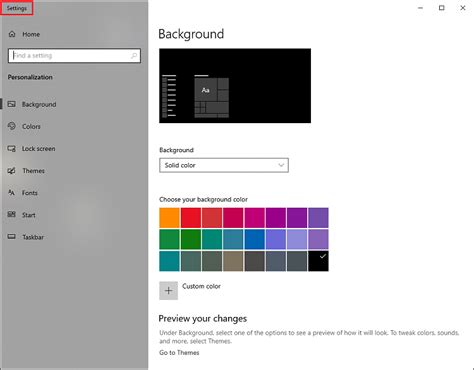Viewport: 474px width, 370px height.
Task: Click the Lock screen icon
Action: pos(12,148)
